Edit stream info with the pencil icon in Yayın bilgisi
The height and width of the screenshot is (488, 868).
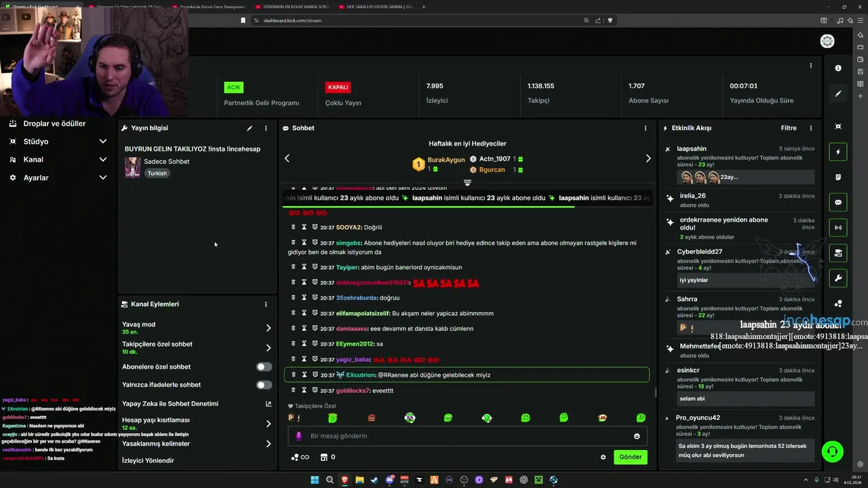pos(250,128)
